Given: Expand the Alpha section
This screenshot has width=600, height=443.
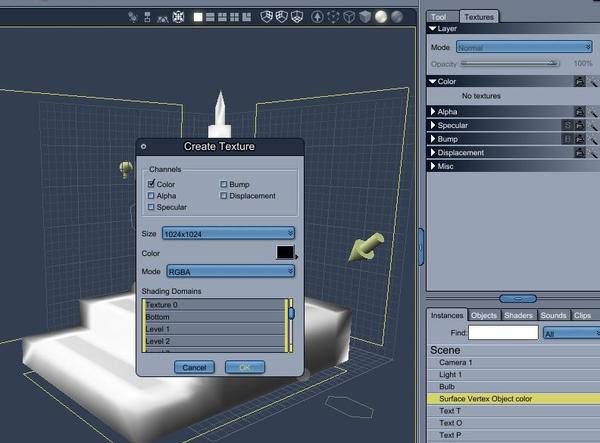Looking at the screenshot, I should [433, 111].
